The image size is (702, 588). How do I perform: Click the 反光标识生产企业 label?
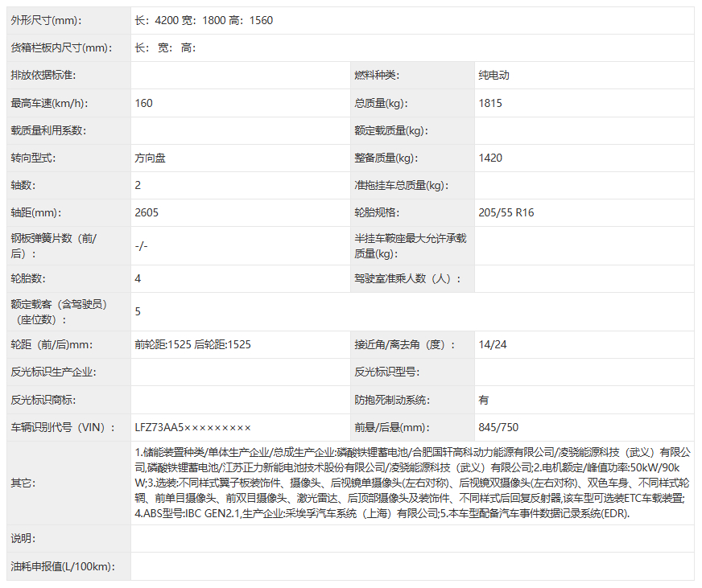(x=53, y=372)
